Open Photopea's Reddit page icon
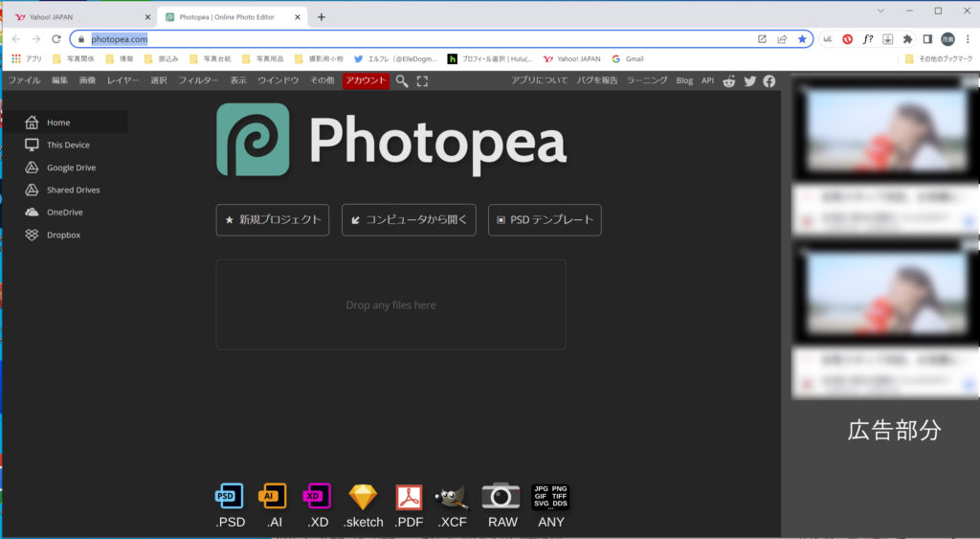The width and height of the screenshot is (980, 539). point(729,81)
